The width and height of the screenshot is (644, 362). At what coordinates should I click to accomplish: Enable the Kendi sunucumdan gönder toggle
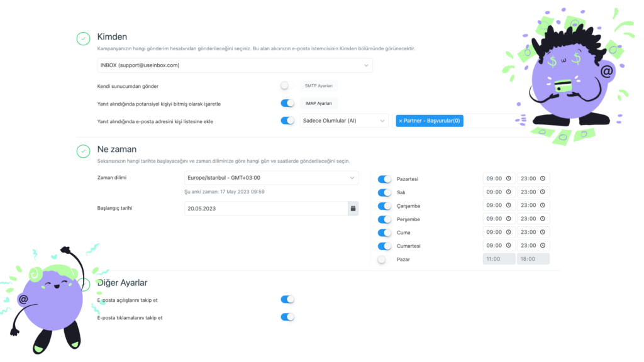(287, 85)
